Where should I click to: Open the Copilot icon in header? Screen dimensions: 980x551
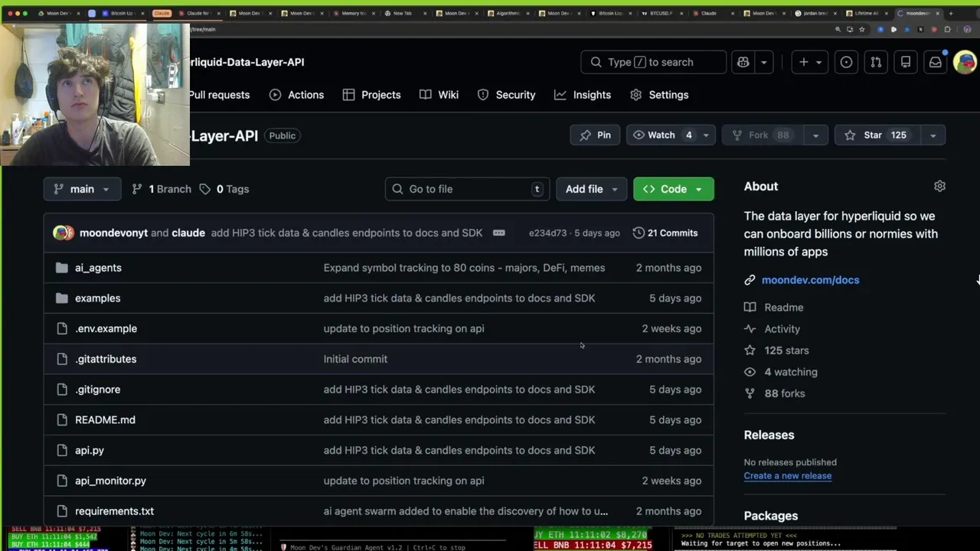click(743, 62)
